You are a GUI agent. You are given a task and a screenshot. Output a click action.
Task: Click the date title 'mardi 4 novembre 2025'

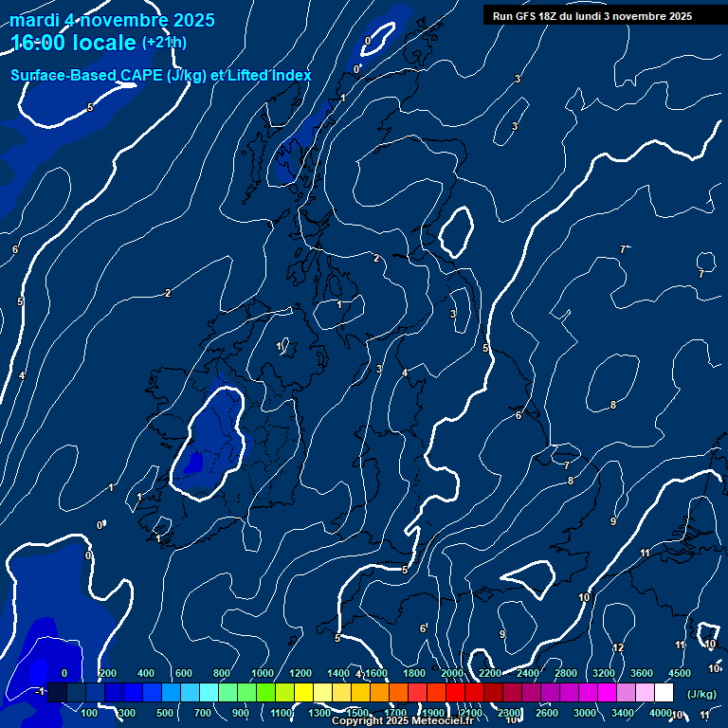click(112, 20)
